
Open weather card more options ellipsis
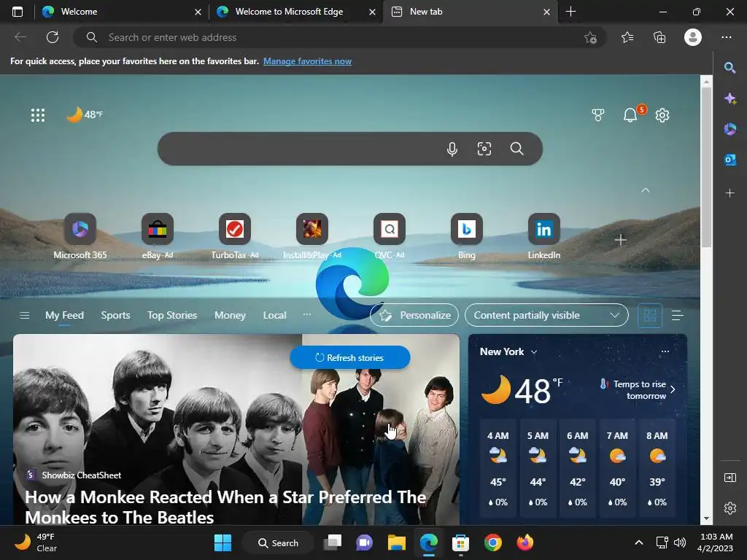[x=665, y=352]
